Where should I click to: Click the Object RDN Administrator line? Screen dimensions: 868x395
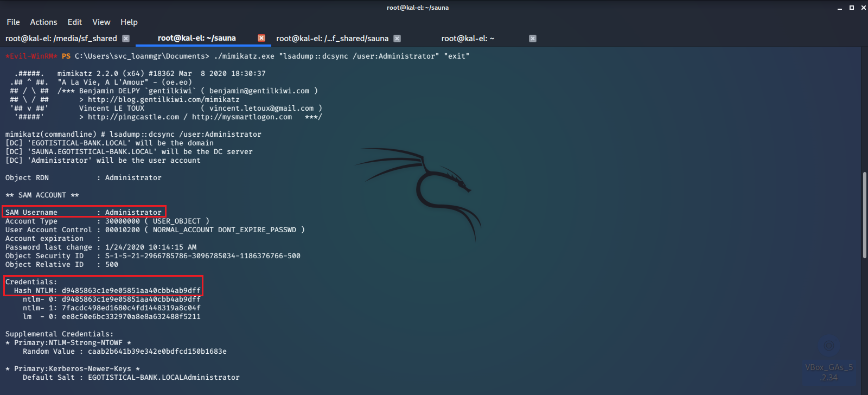pos(84,177)
